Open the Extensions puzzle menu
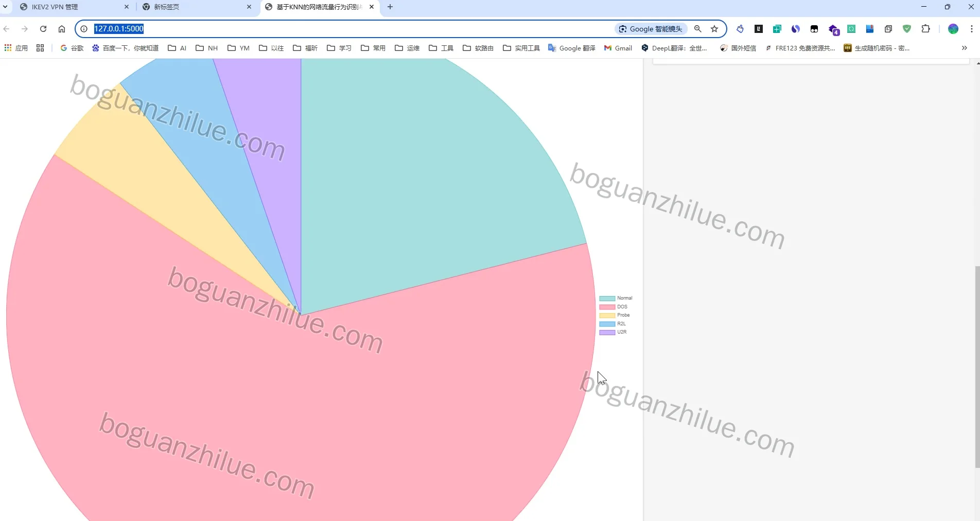 pos(925,29)
